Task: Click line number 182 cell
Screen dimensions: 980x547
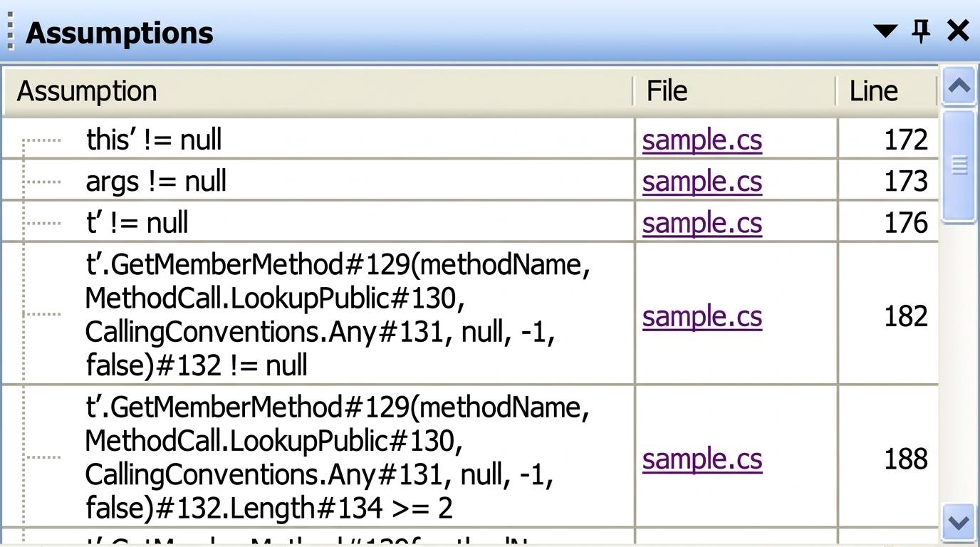Action: pos(887,314)
